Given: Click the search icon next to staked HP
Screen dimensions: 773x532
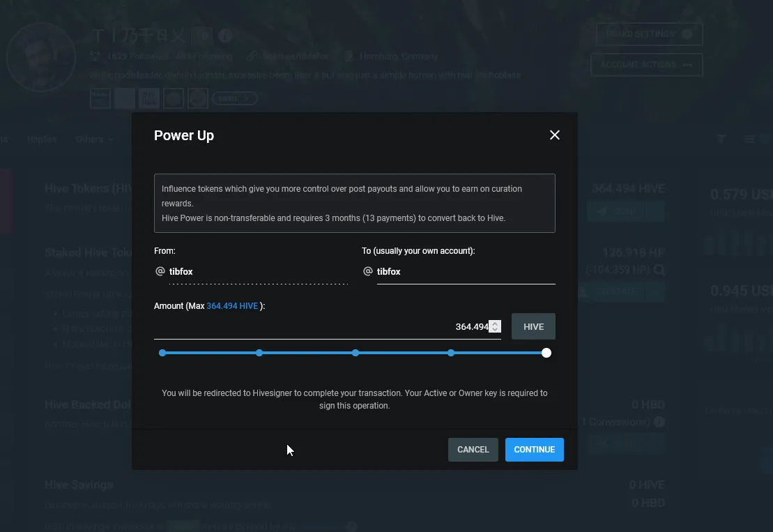Looking at the screenshot, I should coord(659,270).
